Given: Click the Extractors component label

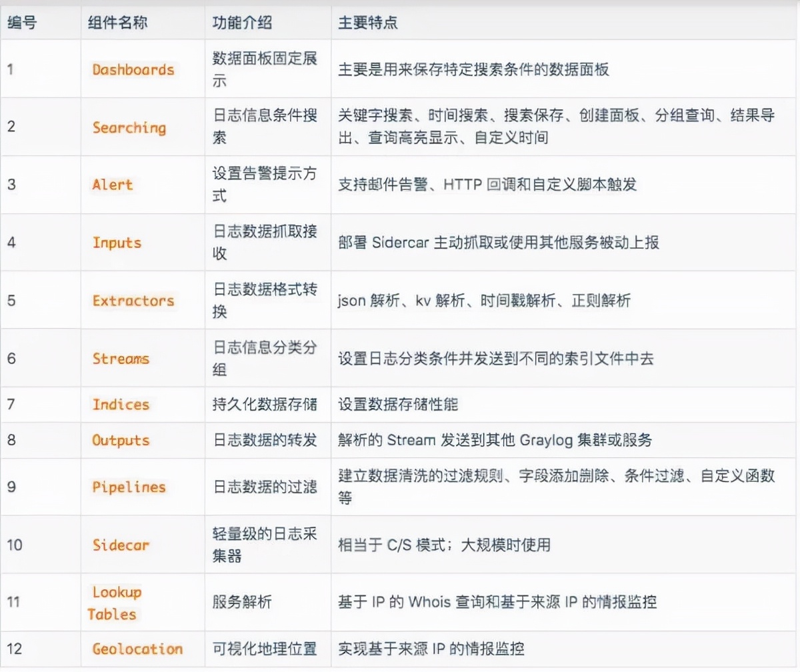Looking at the screenshot, I should point(133,300).
